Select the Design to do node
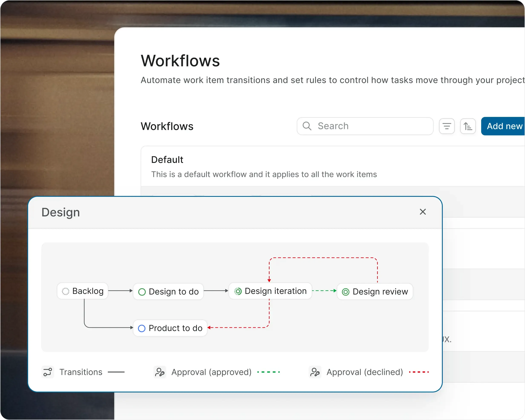The width and height of the screenshot is (525, 420). tap(168, 291)
